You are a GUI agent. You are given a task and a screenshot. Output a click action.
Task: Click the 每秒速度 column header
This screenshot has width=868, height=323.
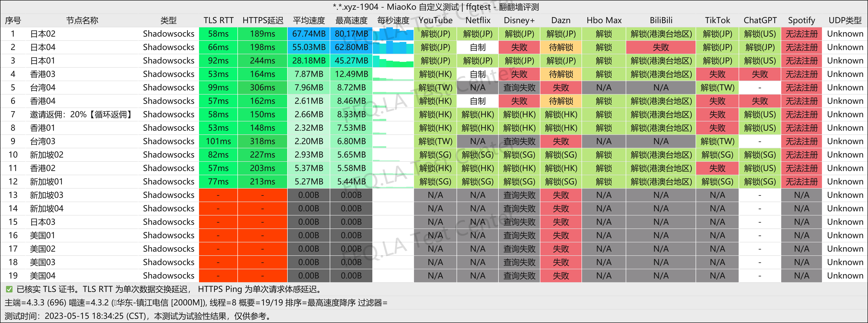click(x=393, y=20)
